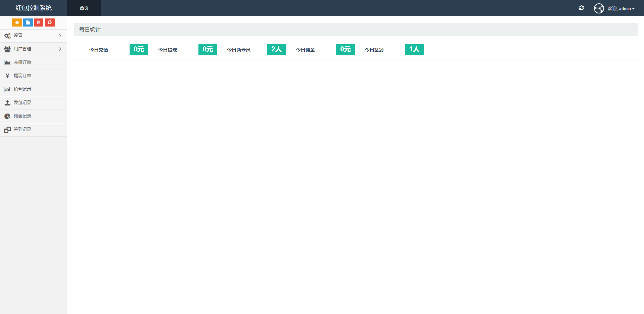Click the yen icon beside 提现订单
The width and height of the screenshot is (644, 314).
tap(7, 76)
